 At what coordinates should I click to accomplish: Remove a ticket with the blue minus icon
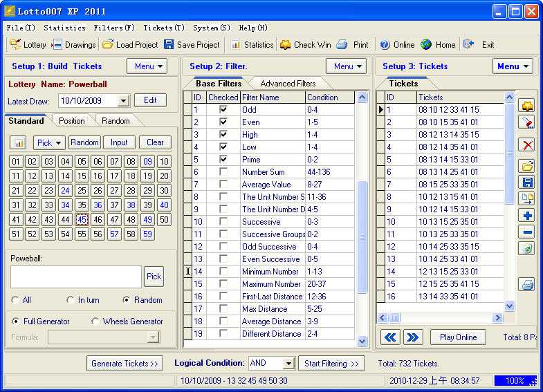point(526,232)
